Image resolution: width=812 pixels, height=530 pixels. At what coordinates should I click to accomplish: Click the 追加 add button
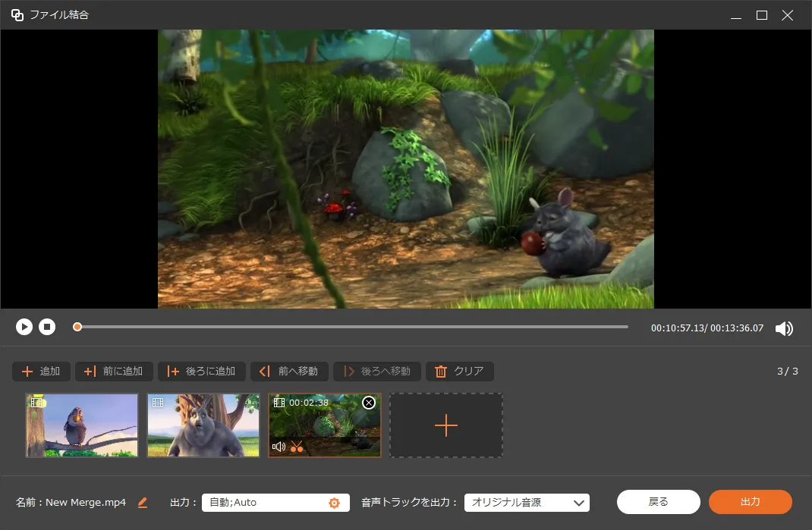[x=41, y=372]
